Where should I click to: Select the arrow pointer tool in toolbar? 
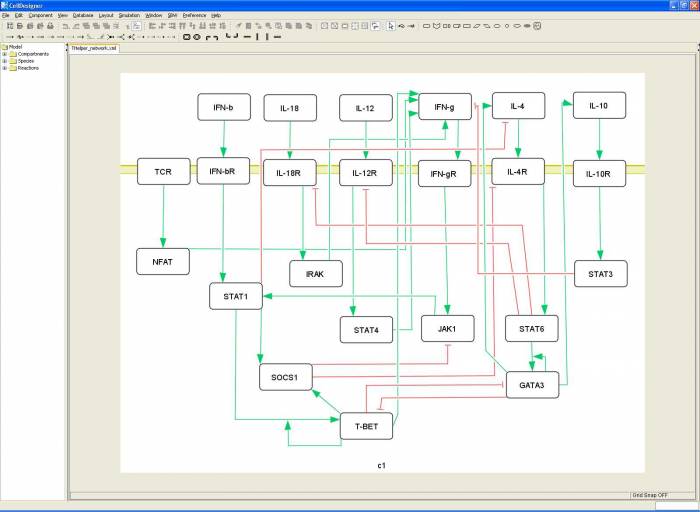391,26
